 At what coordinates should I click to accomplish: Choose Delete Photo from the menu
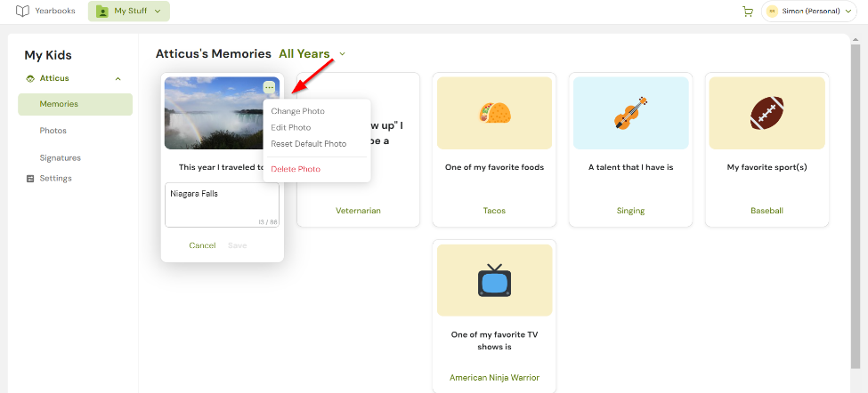(x=296, y=169)
